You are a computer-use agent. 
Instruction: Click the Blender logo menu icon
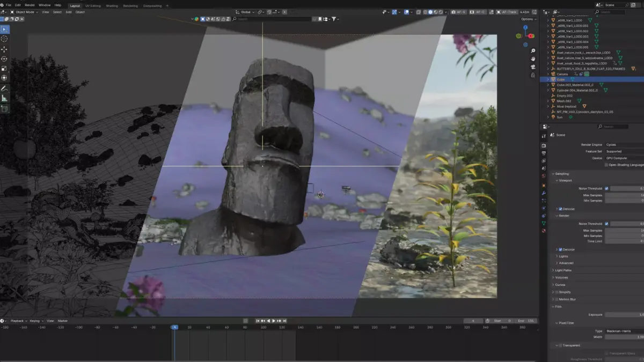[x=2, y=5]
